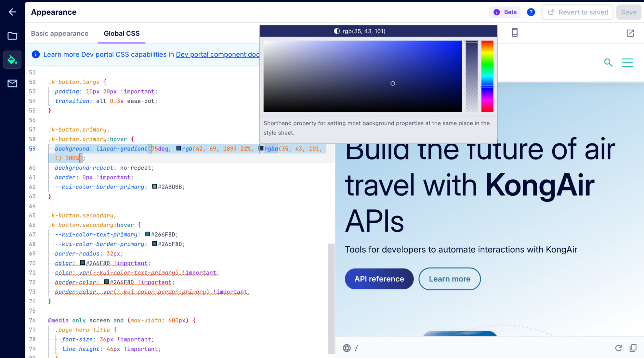
Task: Copy preview URL with copy icon
Action: [633, 348]
